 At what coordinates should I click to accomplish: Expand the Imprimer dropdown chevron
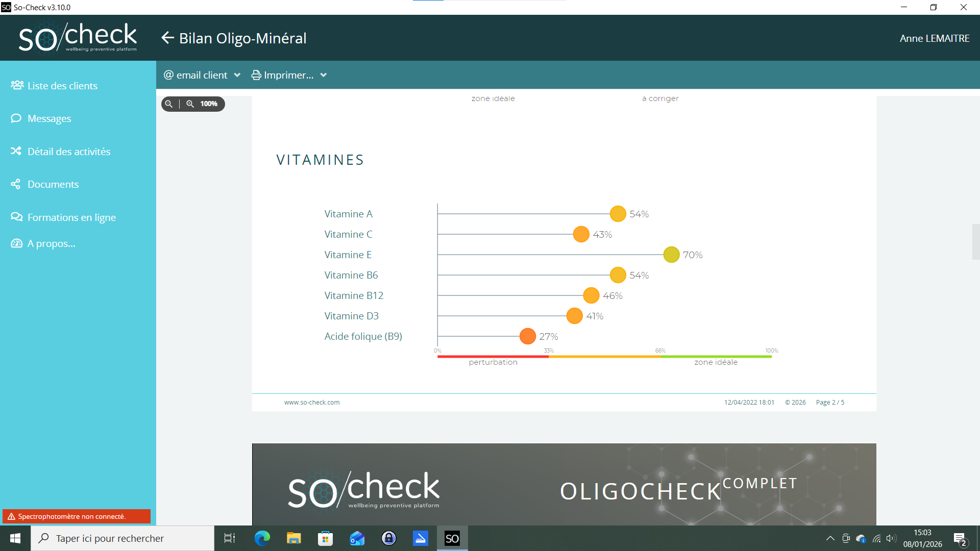[324, 75]
